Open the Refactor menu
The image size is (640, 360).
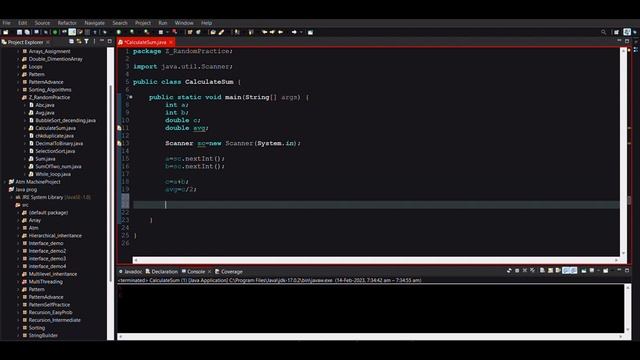pos(67,23)
